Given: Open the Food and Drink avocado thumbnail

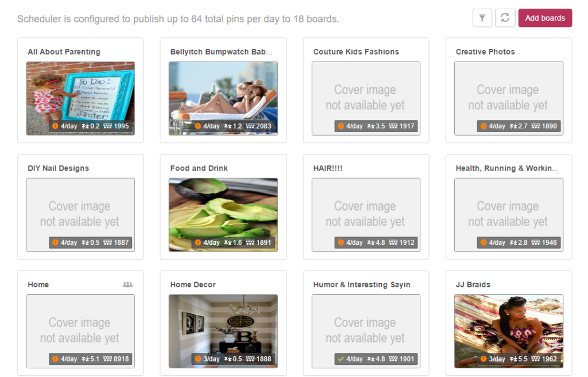Looking at the screenshot, I should tap(223, 215).
